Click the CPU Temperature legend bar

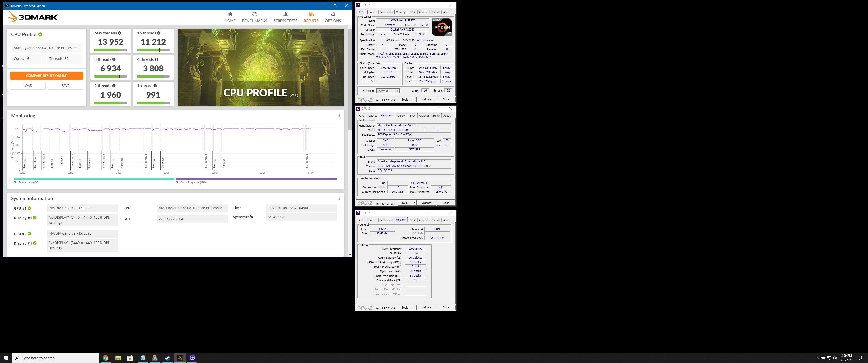pos(94,179)
